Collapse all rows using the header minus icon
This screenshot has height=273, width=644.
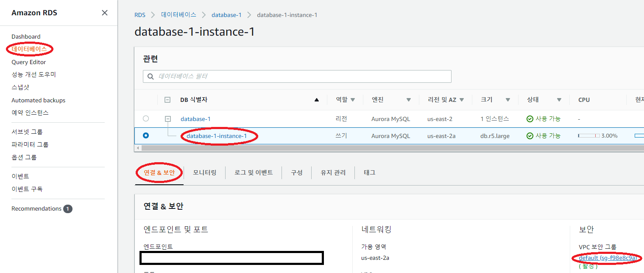click(167, 100)
